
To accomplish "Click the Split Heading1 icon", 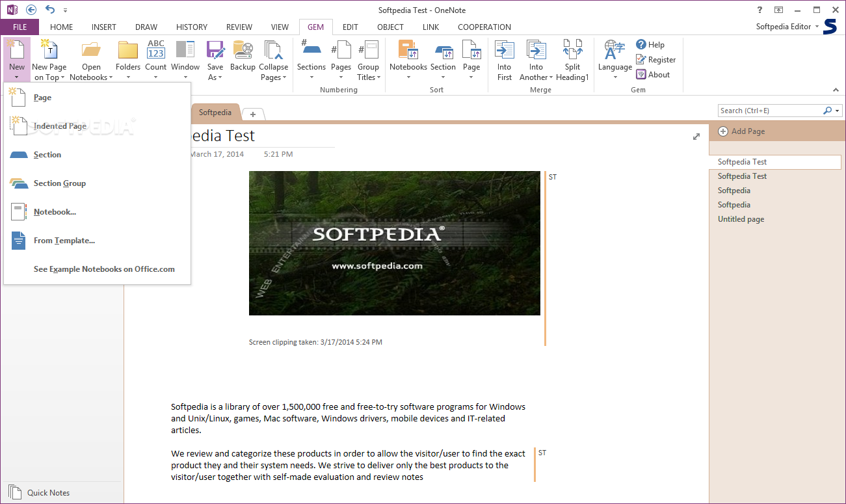I will click(572, 50).
